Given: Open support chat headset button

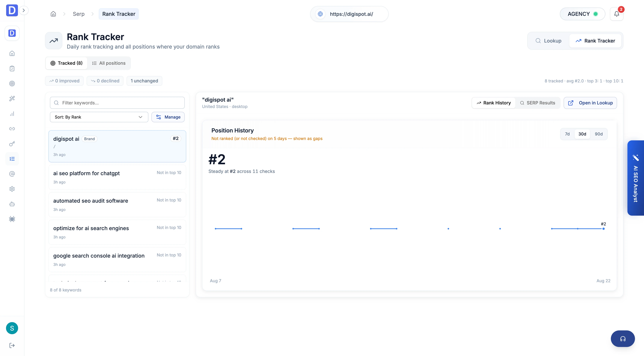Looking at the screenshot, I should pyautogui.click(x=623, y=339).
